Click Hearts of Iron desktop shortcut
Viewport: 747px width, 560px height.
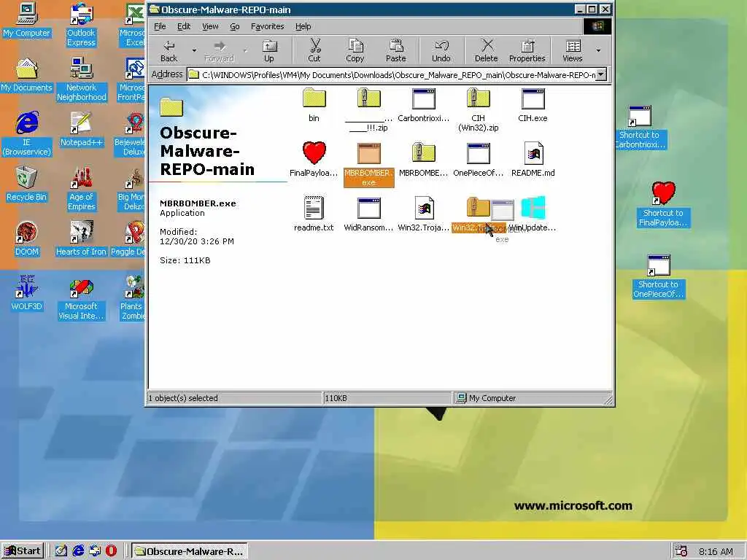click(81, 239)
